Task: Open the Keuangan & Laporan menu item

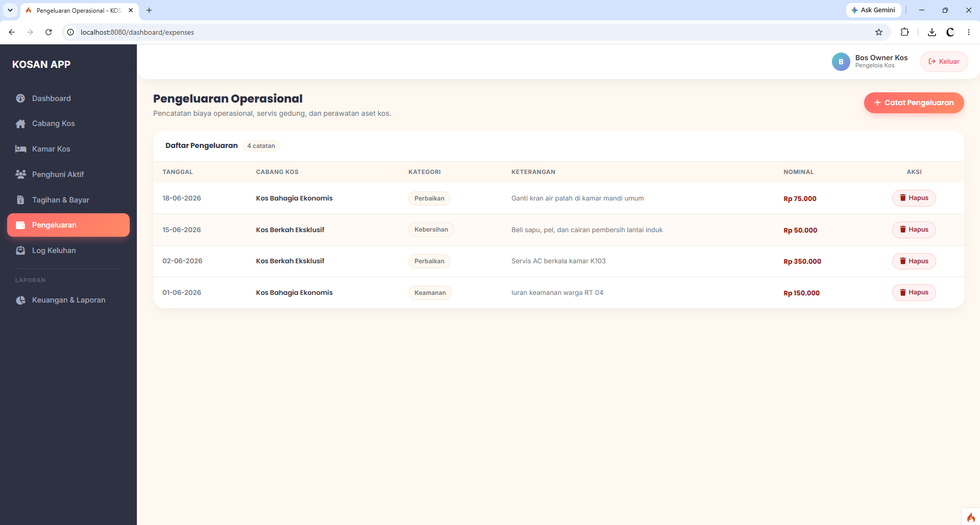Action: pyautogui.click(x=68, y=300)
